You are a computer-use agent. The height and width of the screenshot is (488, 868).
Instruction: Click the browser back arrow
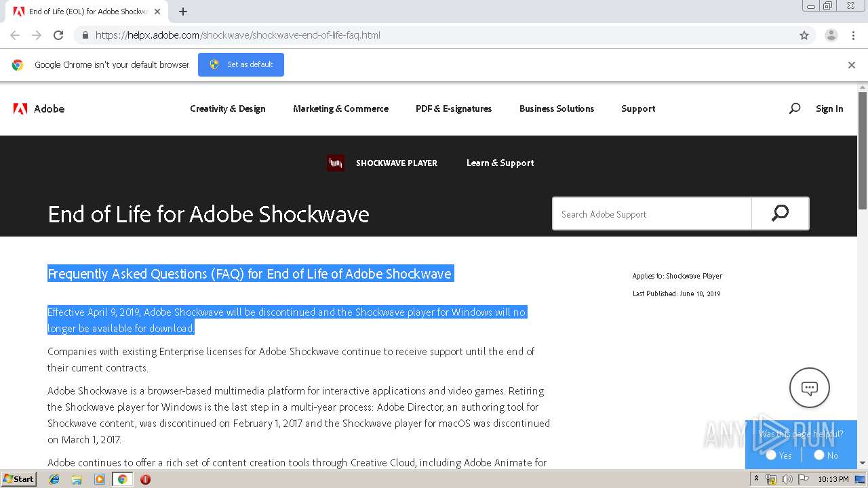15,35
